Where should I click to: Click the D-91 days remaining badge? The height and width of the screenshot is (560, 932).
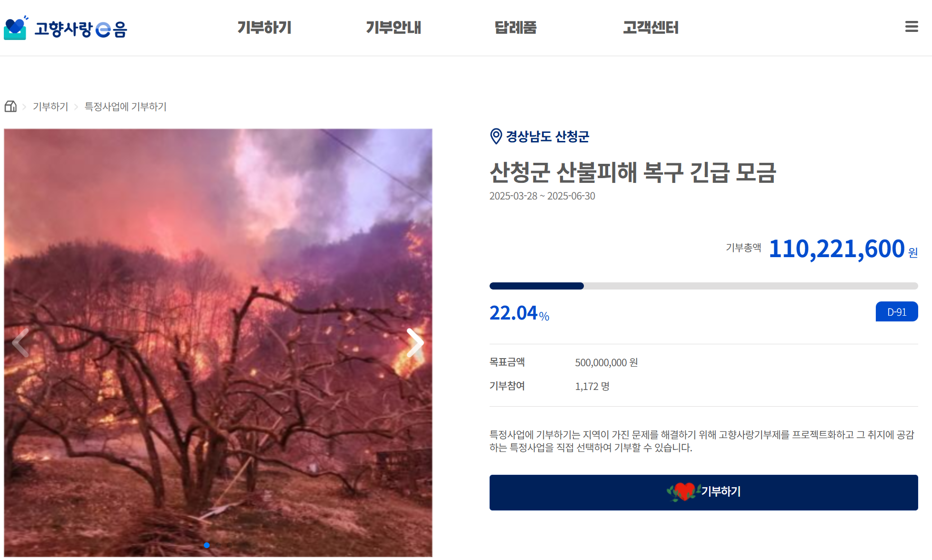coord(896,312)
